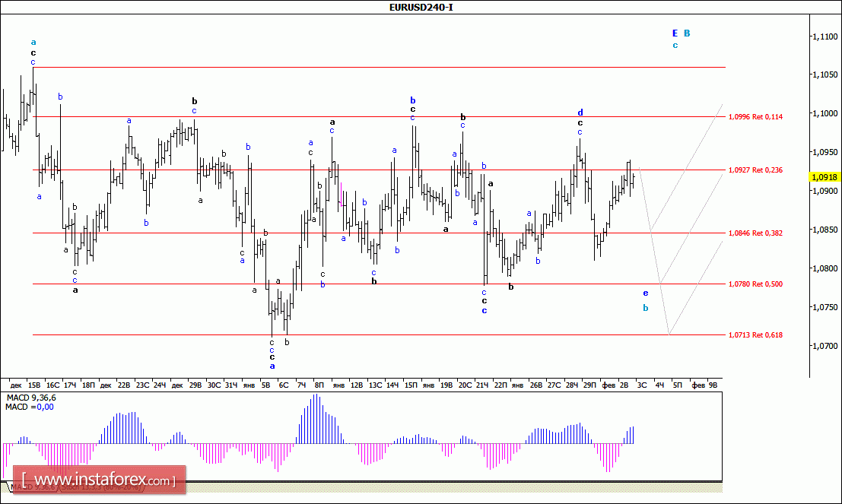Click the 16C date on time axis

click(52, 385)
